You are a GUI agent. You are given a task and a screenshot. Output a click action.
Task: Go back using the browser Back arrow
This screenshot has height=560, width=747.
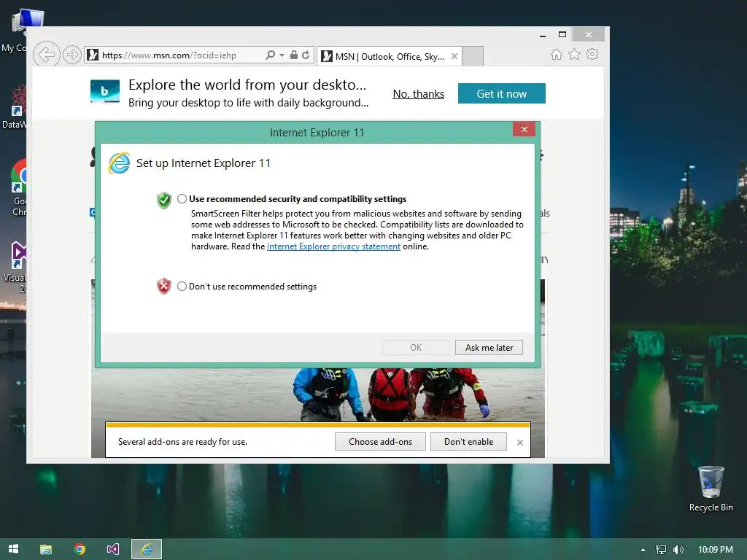47,55
